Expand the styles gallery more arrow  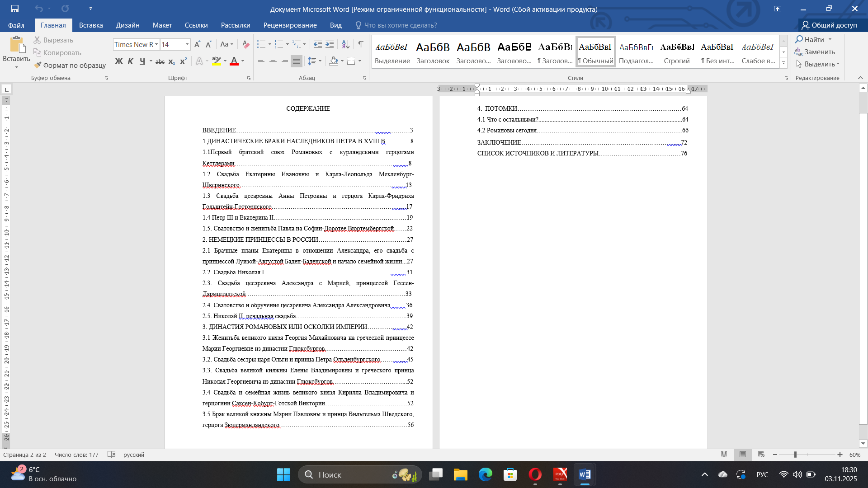[783, 63]
